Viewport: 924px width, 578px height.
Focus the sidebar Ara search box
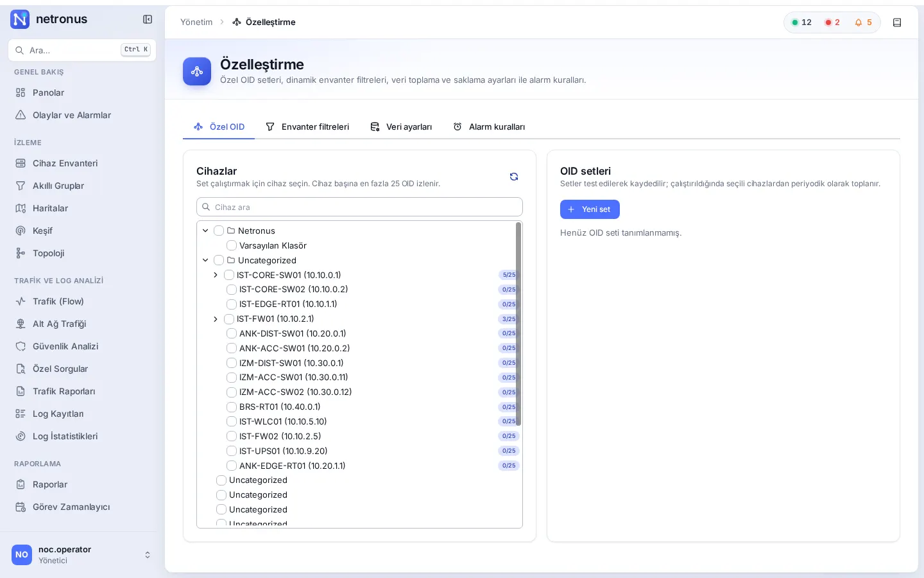pos(82,50)
